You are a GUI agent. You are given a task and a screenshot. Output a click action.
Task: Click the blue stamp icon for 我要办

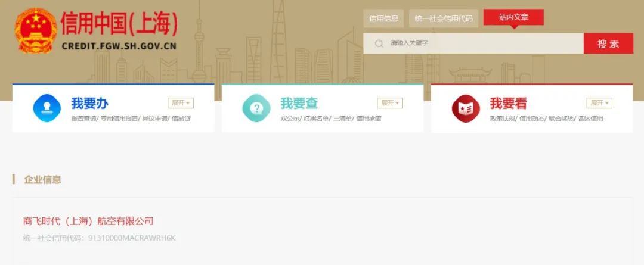[x=47, y=108]
